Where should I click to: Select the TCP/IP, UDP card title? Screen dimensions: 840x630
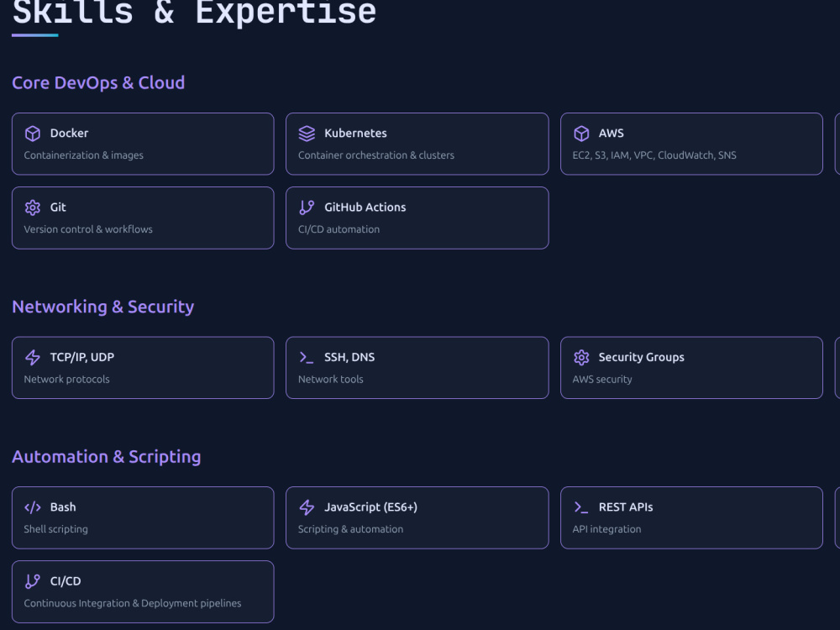[x=82, y=357]
